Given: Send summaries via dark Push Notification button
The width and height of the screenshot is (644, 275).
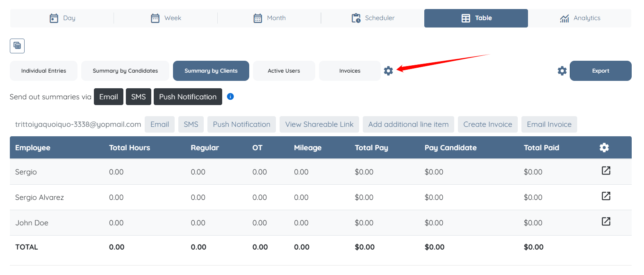Looking at the screenshot, I should pos(188,97).
